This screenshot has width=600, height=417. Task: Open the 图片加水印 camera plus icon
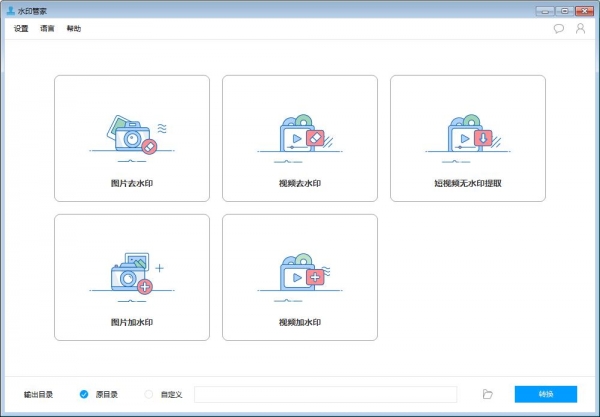[132, 277]
